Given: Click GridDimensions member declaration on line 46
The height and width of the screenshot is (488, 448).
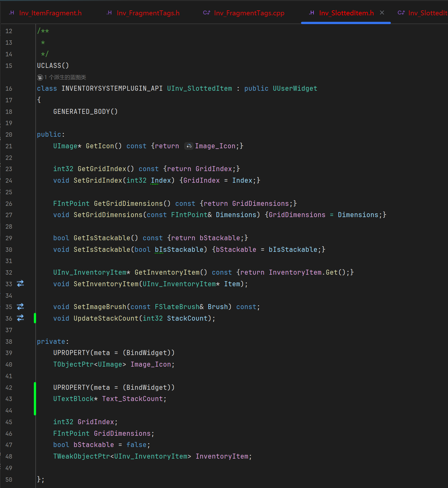Looking at the screenshot, I should pyautogui.click(x=122, y=434).
